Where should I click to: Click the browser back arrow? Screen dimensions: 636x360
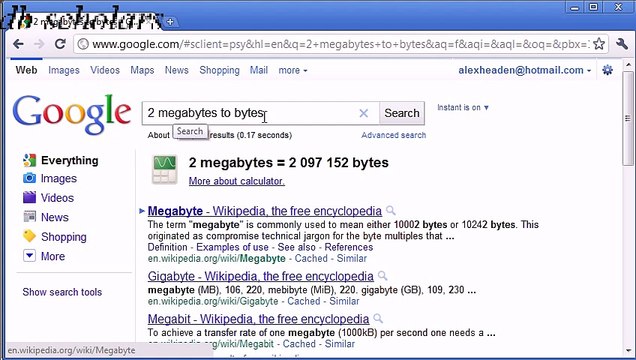coord(18,44)
